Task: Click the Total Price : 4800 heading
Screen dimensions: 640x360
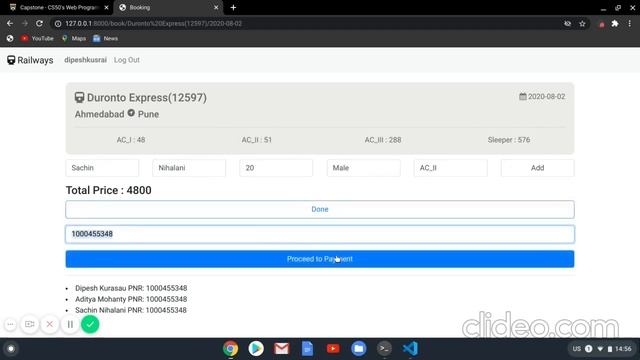Action: [109, 190]
